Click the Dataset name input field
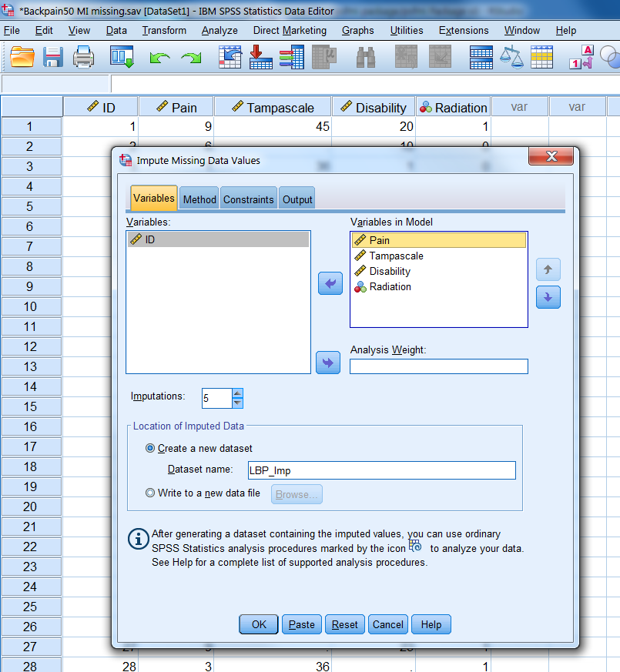 [381, 470]
